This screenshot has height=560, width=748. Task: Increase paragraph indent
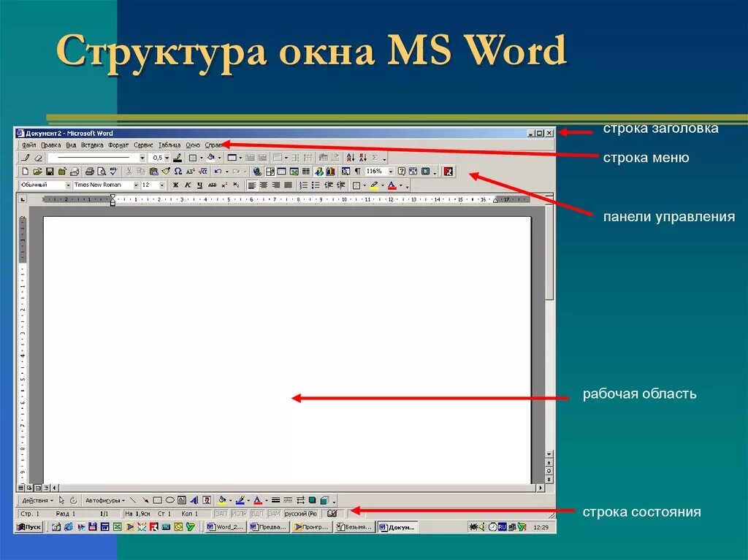pyautogui.click(x=340, y=185)
